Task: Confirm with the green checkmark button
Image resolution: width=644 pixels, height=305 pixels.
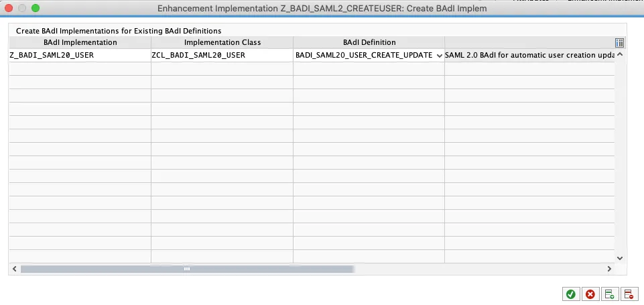Action: 570,294
